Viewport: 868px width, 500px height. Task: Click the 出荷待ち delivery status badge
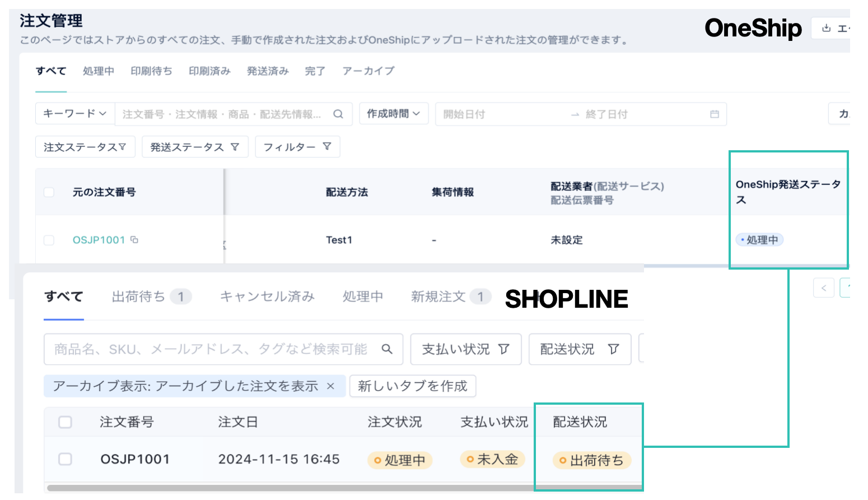coord(591,460)
